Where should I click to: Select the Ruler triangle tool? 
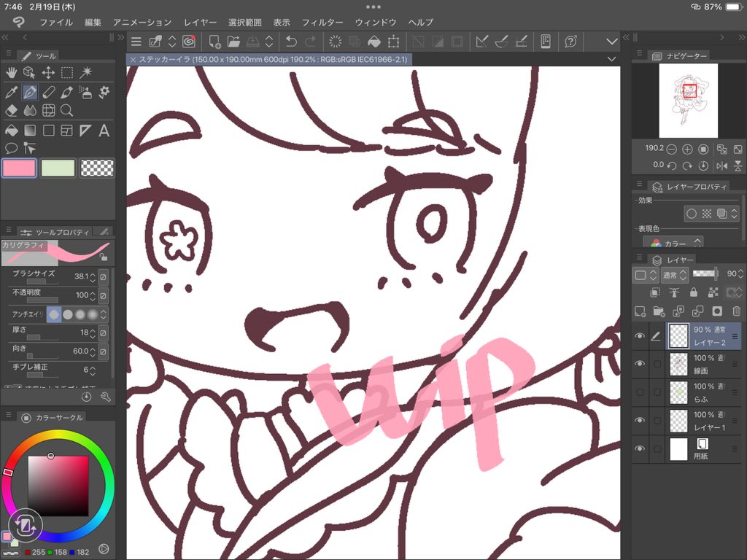tap(86, 130)
